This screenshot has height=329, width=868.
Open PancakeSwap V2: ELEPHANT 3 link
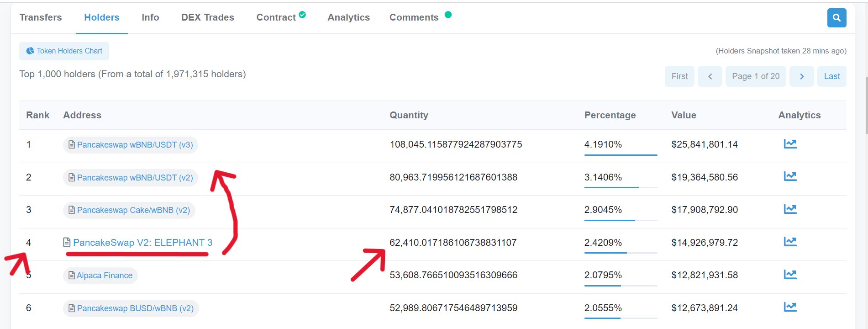pyautogui.click(x=142, y=243)
